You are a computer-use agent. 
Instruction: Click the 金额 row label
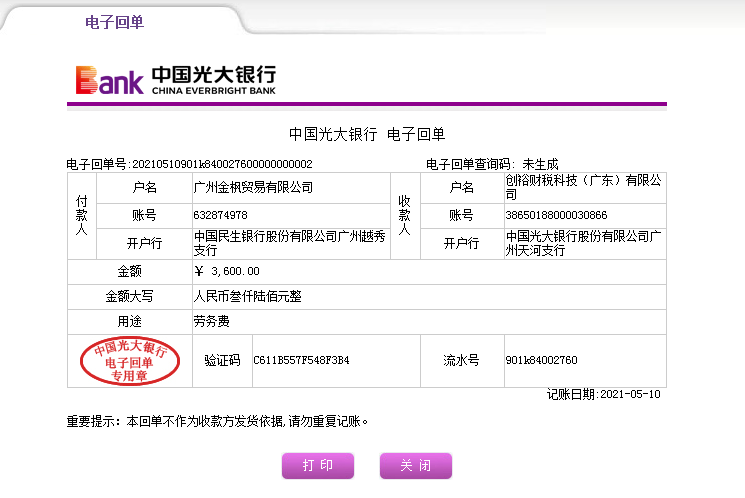[129, 271]
